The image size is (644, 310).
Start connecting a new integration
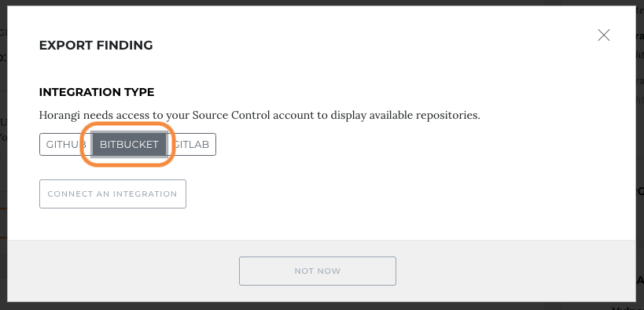click(x=112, y=194)
